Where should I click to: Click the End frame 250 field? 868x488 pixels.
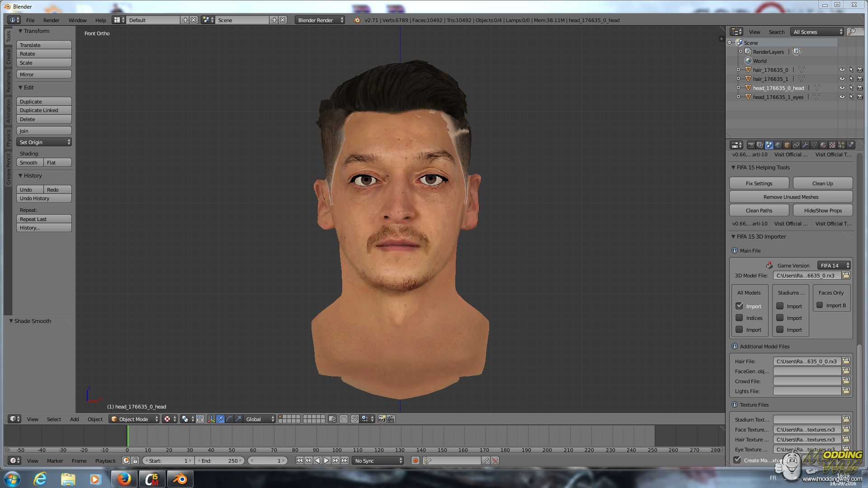[220, 460]
